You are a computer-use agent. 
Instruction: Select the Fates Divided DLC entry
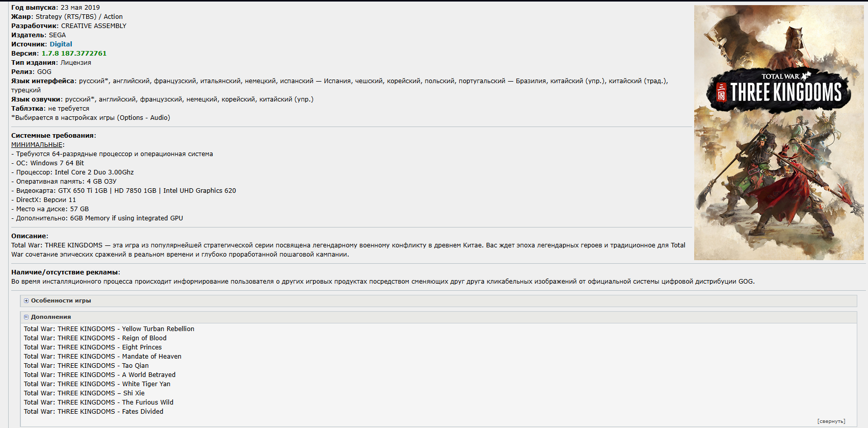(94, 412)
